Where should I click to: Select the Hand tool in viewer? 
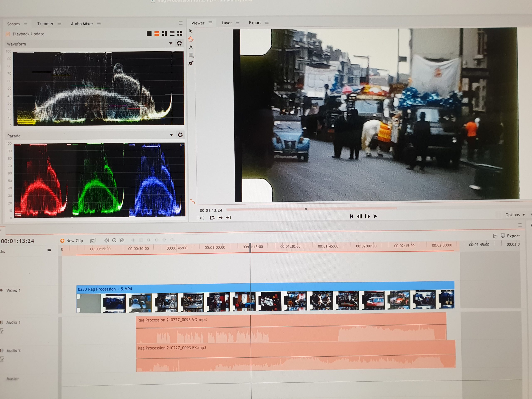click(191, 39)
